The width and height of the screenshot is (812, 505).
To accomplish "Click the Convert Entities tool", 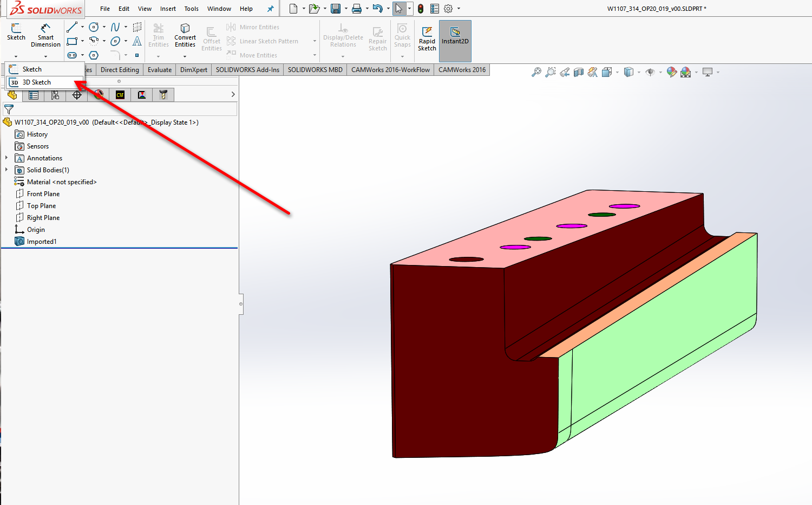I will coord(185,36).
